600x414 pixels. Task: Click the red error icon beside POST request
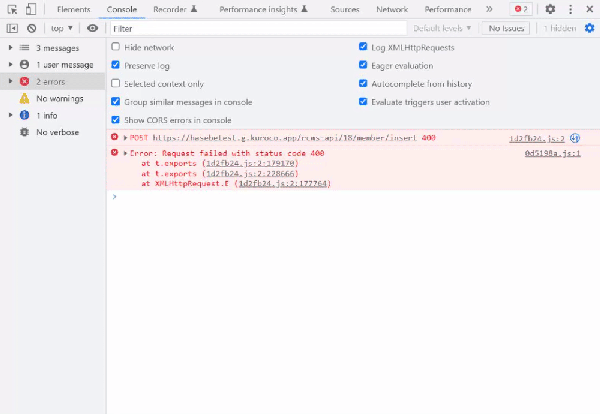coord(114,137)
